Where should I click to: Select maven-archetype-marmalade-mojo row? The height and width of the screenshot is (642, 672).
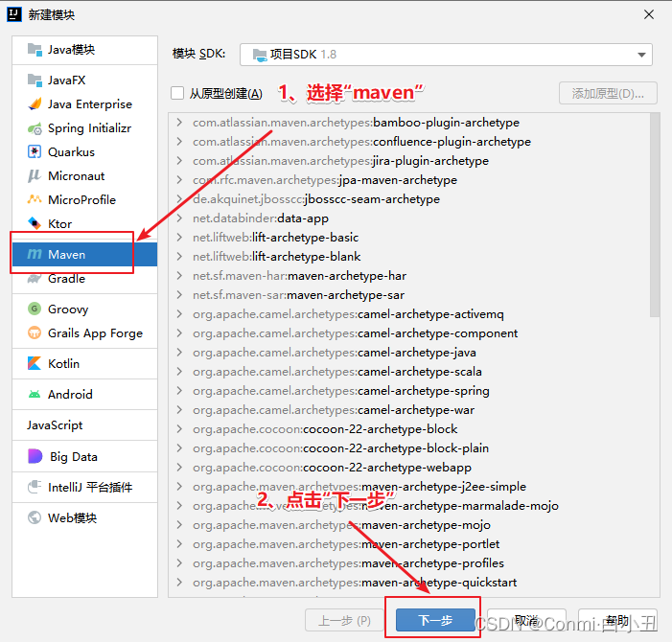click(409, 506)
